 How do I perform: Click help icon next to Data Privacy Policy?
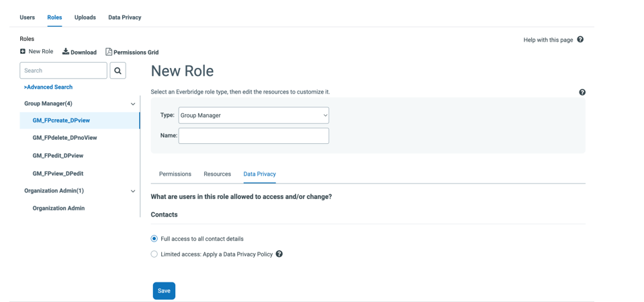click(x=279, y=254)
